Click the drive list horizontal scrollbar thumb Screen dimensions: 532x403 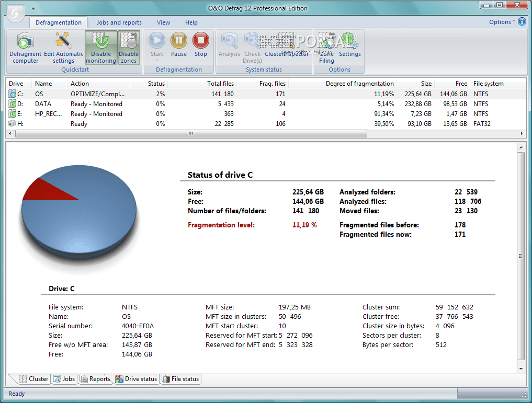(x=191, y=133)
